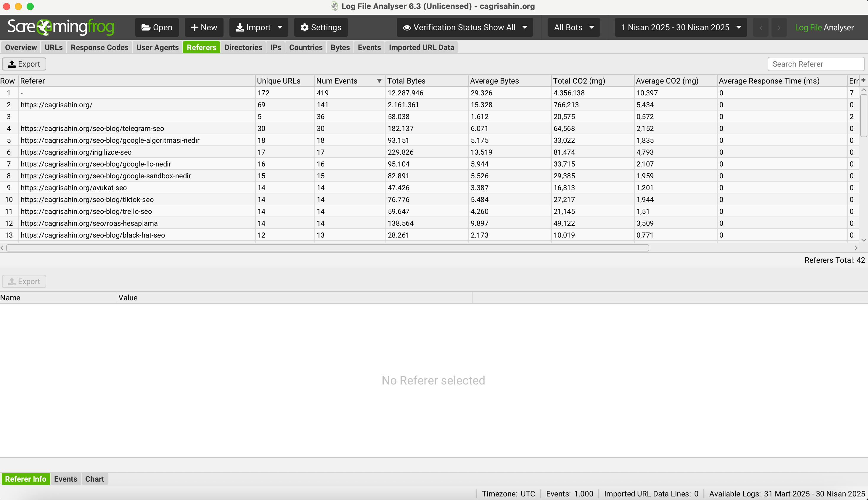The height and width of the screenshot is (500, 868).
Task: Open the date range dropdown 1 Nisan 2025
Action: pyautogui.click(x=681, y=27)
